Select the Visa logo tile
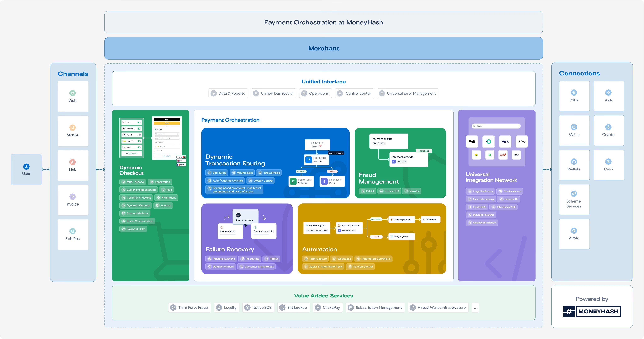Viewport: 644px width, 339px height. 505,142
